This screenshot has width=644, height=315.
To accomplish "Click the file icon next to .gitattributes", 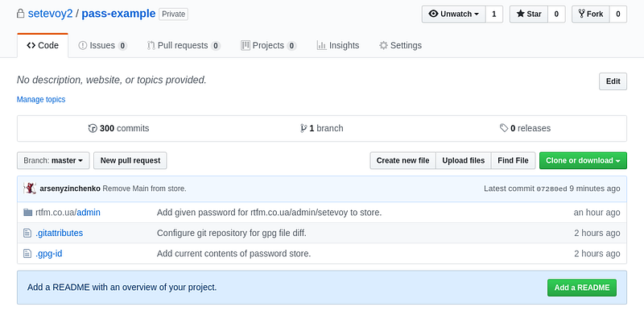I will click(27, 233).
